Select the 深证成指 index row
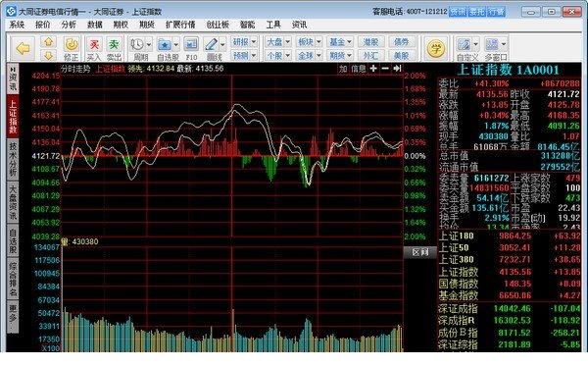 click(x=510, y=308)
